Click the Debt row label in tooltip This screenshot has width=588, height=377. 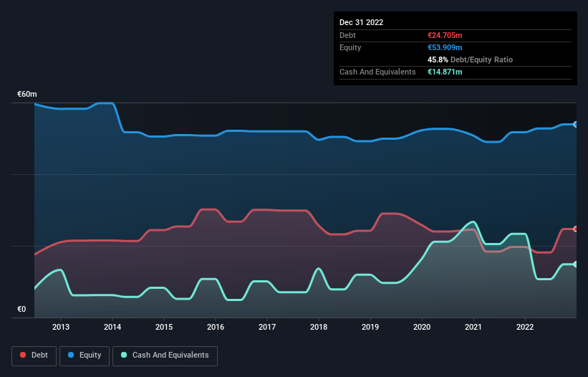point(347,35)
